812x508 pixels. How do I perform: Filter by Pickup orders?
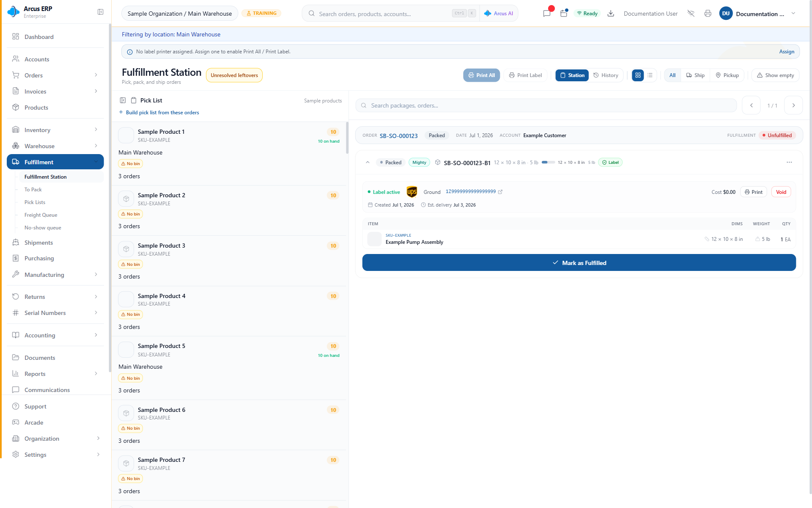(727, 75)
